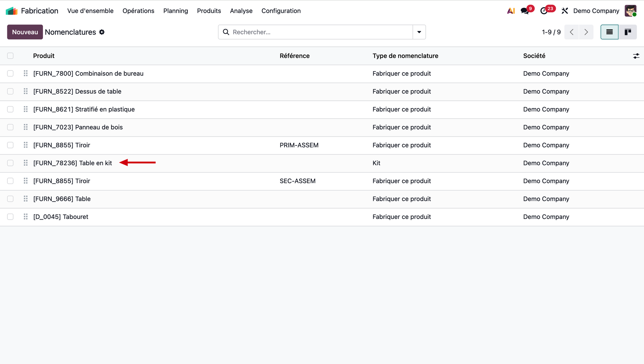Check the Table en kit row
The height and width of the screenshot is (364, 644).
(x=10, y=163)
